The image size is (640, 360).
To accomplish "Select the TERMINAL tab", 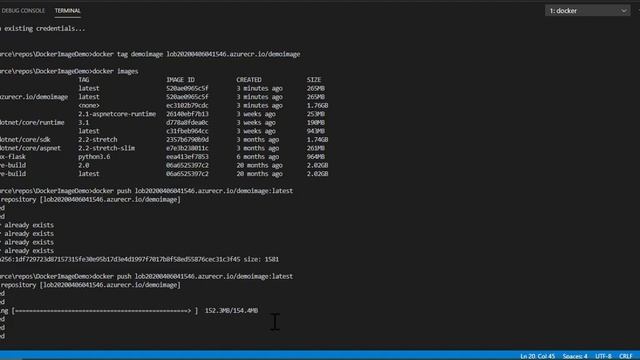I will pos(67,11).
